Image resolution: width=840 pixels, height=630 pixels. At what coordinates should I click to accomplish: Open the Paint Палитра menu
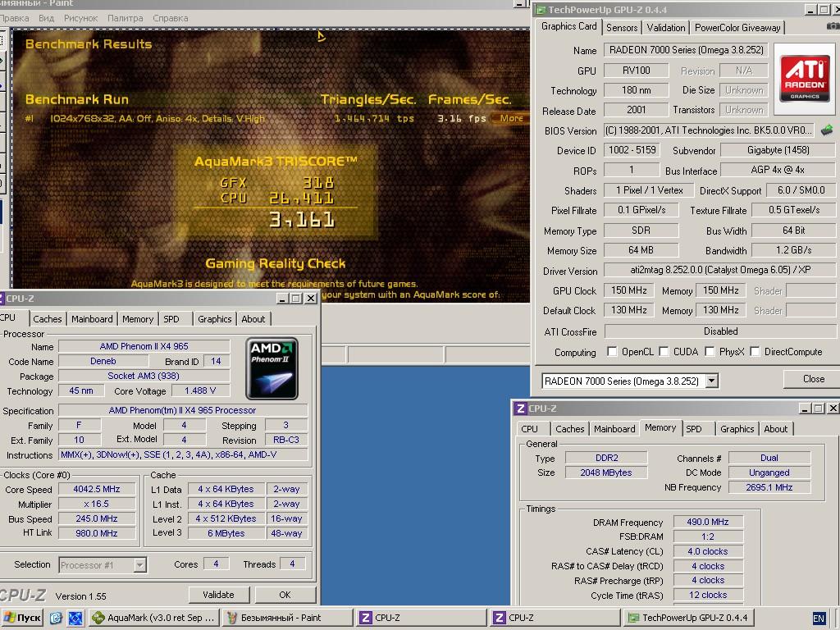pos(125,18)
